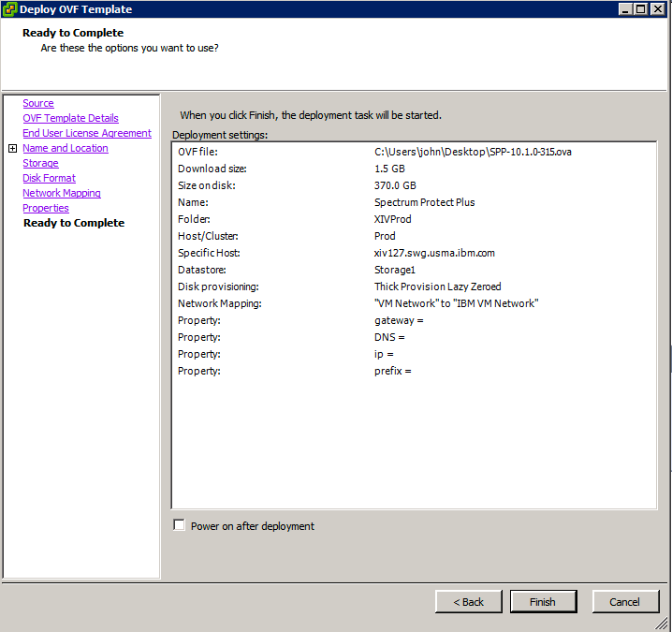The width and height of the screenshot is (672, 632).
Task: Select the DNS property row
Action: click(414, 337)
